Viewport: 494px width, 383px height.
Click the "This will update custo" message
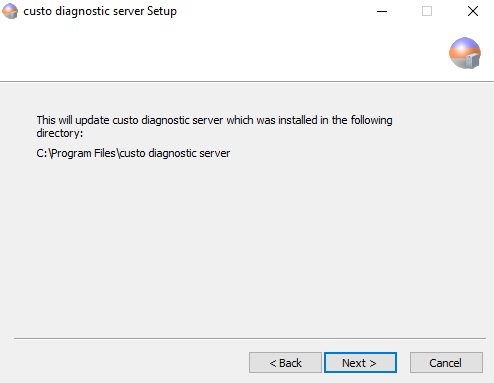click(x=214, y=126)
